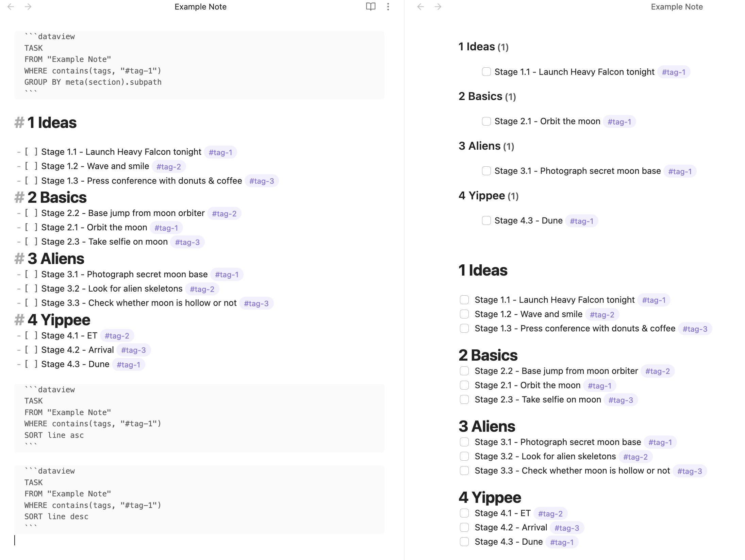Click 2 Basics (1) dataview group heading
Screen dimensions: 745x560
[487, 96]
